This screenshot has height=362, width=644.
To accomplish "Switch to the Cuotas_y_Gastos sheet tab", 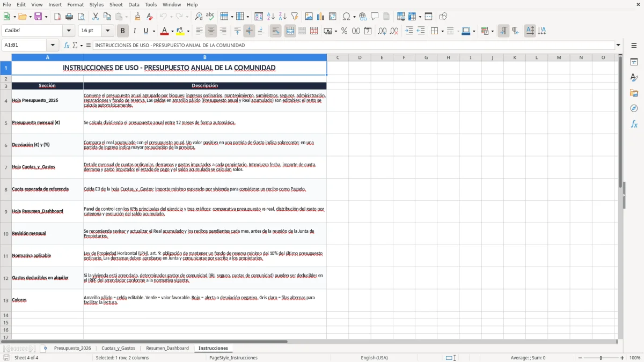I will pos(118,348).
